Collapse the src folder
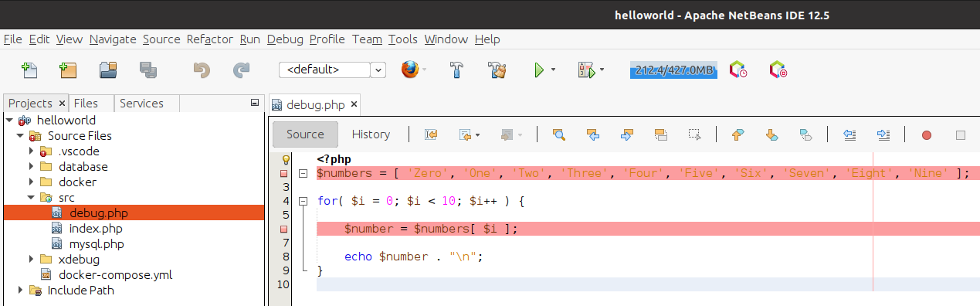 tap(32, 198)
